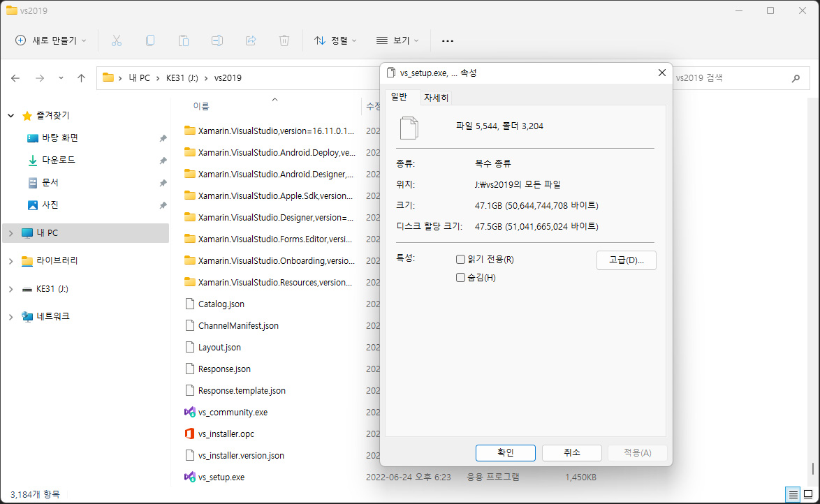Select Layout.json file name
The width and height of the screenshot is (820, 504).
[x=219, y=347]
